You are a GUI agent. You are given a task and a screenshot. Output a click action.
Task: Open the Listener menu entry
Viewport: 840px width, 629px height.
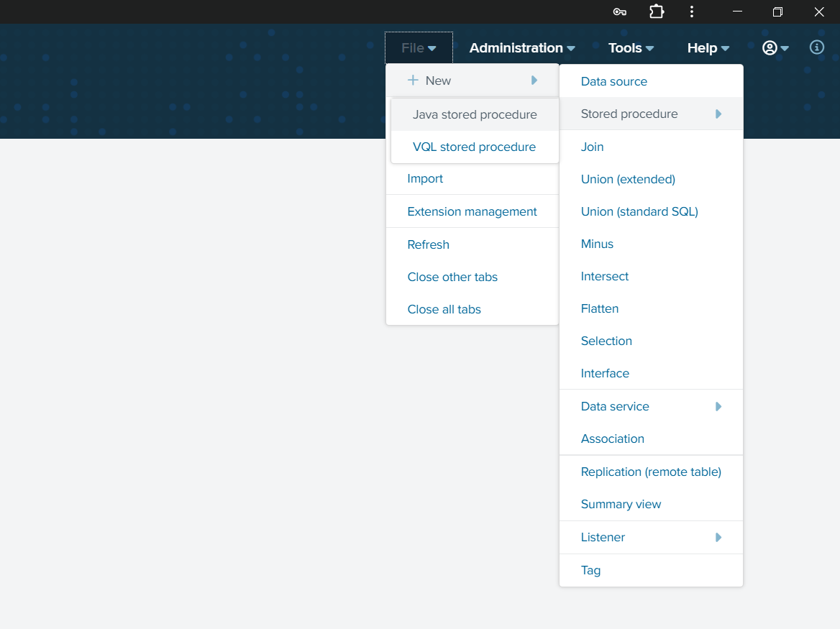pos(651,537)
